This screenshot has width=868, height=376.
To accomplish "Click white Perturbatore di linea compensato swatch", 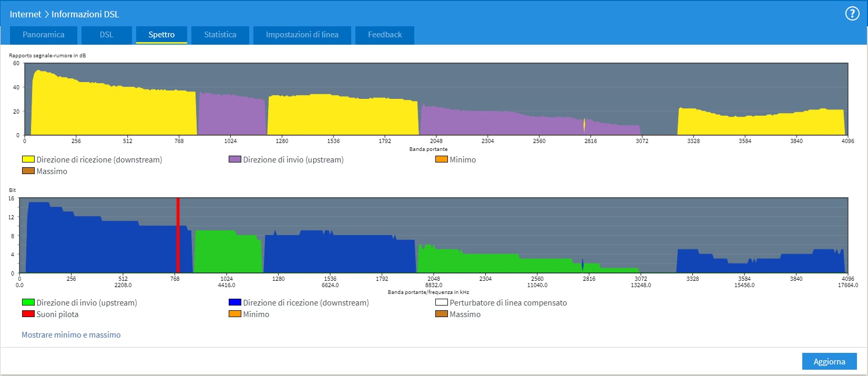I will (441, 302).
